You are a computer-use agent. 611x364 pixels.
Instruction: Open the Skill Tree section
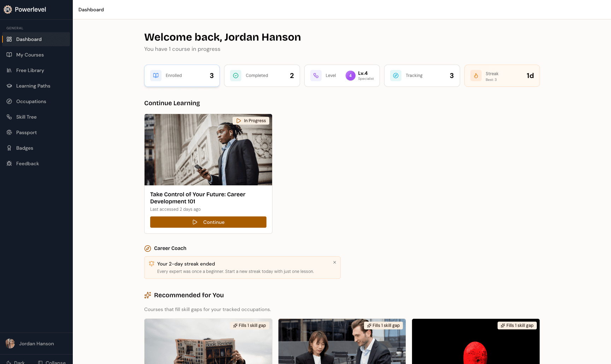point(27,117)
